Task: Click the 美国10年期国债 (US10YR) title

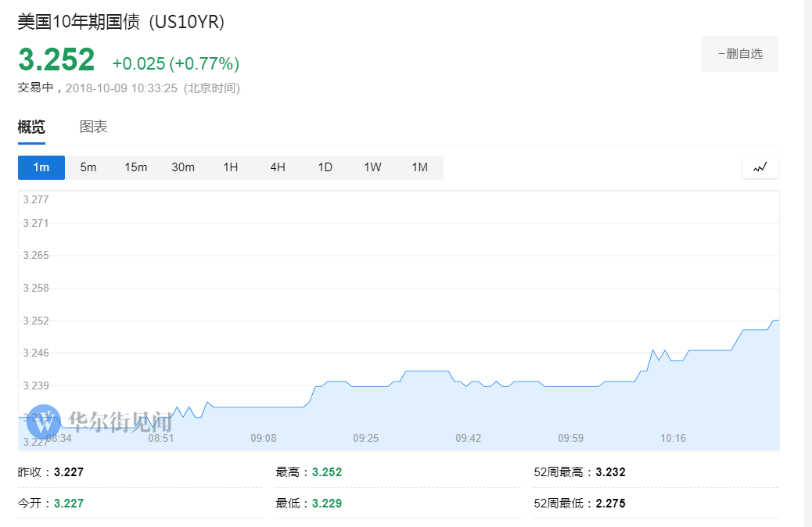Action: click(121, 23)
